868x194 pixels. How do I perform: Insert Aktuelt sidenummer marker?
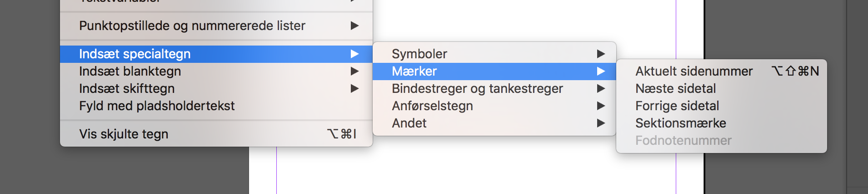tap(694, 71)
